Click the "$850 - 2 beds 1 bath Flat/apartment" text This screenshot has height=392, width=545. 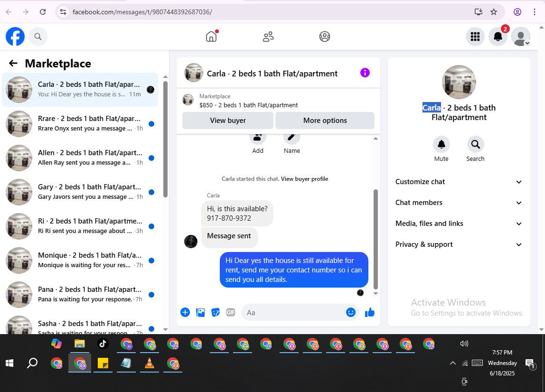(x=248, y=105)
